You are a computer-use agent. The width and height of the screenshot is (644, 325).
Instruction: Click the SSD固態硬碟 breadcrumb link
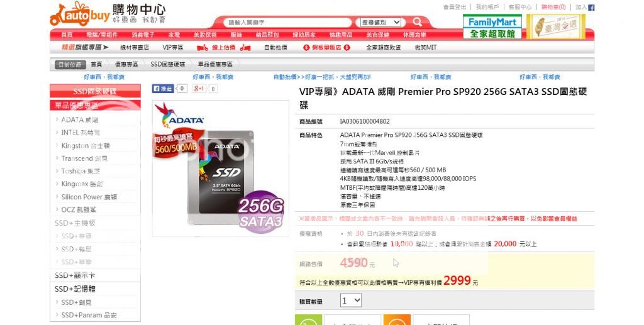[167, 64]
